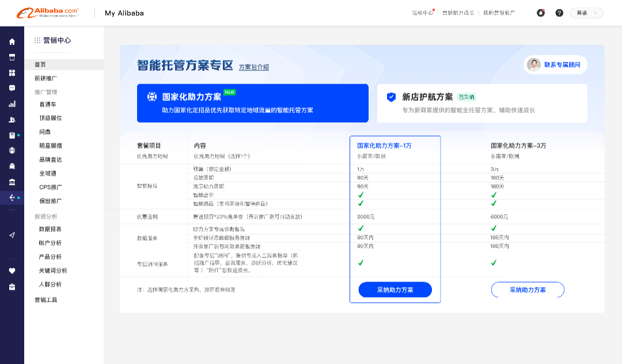
Task: Open the 英语 language dropdown
Action: tap(586, 13)
